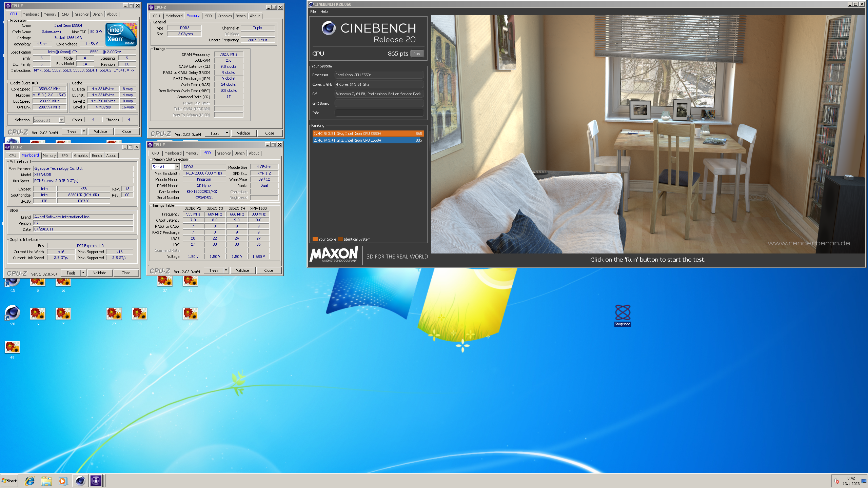This screenshot has height=488, width=868.
Task: Click the Cinebench sphere logo
Action: tap(329, 28)
